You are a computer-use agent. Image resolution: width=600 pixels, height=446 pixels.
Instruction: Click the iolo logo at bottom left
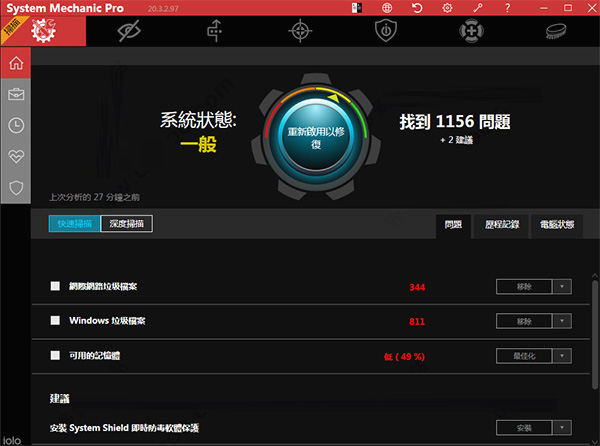[12, 441]
